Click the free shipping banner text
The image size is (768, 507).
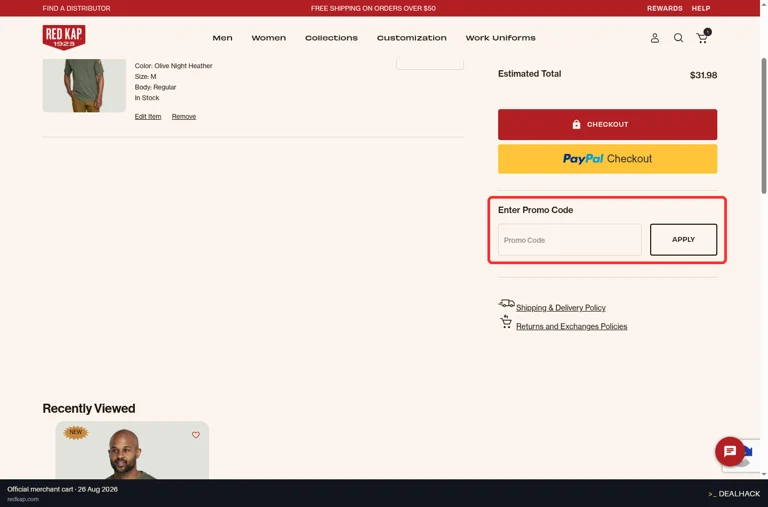click(373, 8)
